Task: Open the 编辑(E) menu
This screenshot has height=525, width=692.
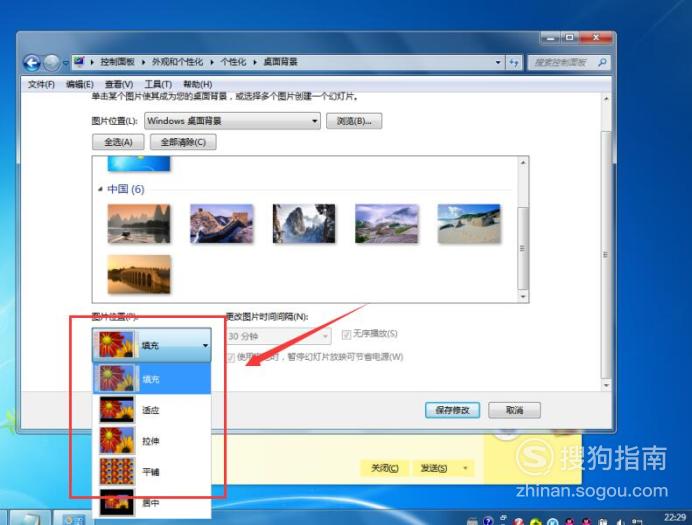Action: click(x=79, y=84)
